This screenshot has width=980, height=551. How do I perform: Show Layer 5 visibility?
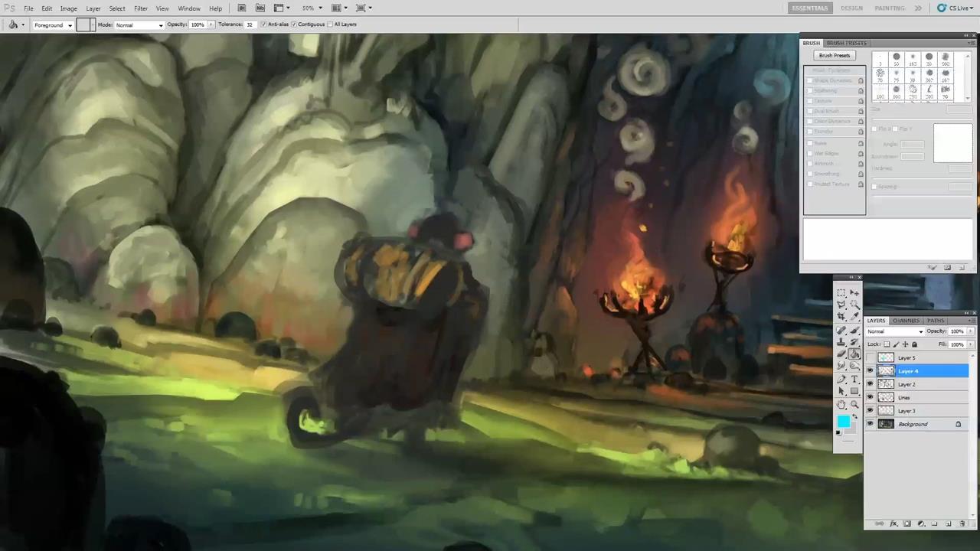[x=870, y=358]
